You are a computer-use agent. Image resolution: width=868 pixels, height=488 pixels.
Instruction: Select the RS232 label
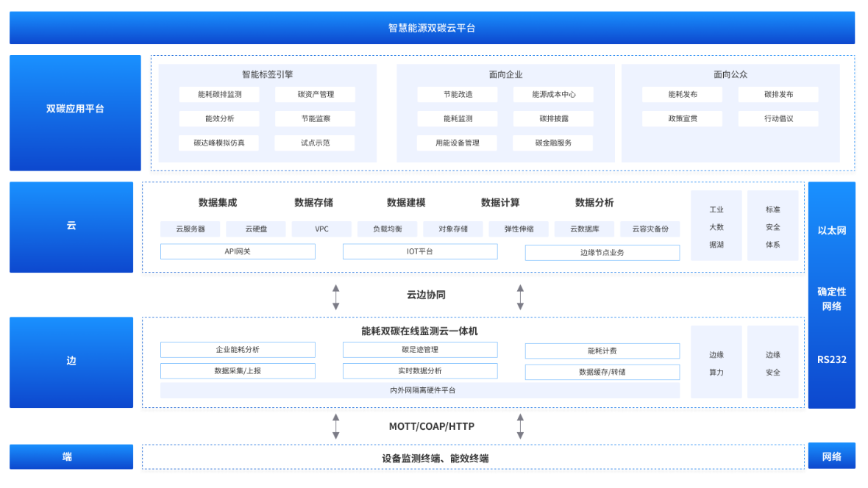coord(832,359)
